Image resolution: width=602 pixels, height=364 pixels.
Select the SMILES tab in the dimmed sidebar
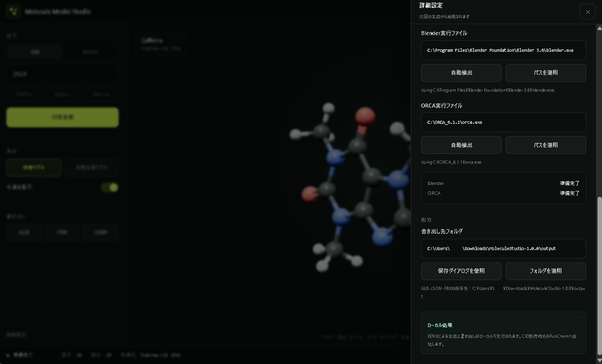tap(90, 52)
